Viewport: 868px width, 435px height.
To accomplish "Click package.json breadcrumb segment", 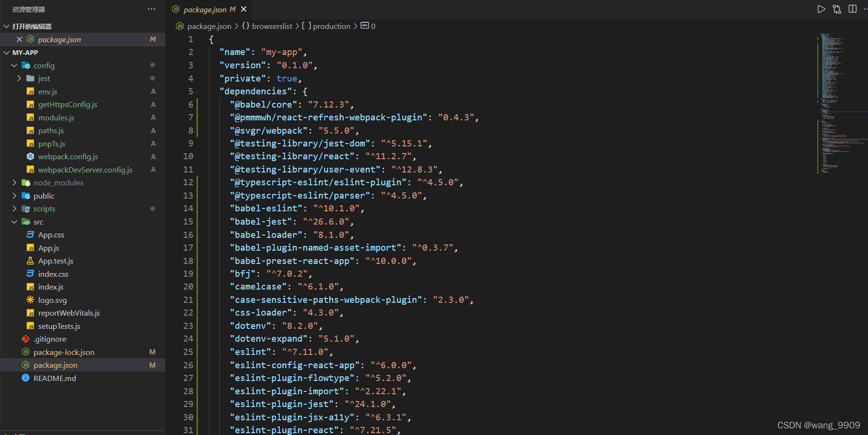I will 209,26.
